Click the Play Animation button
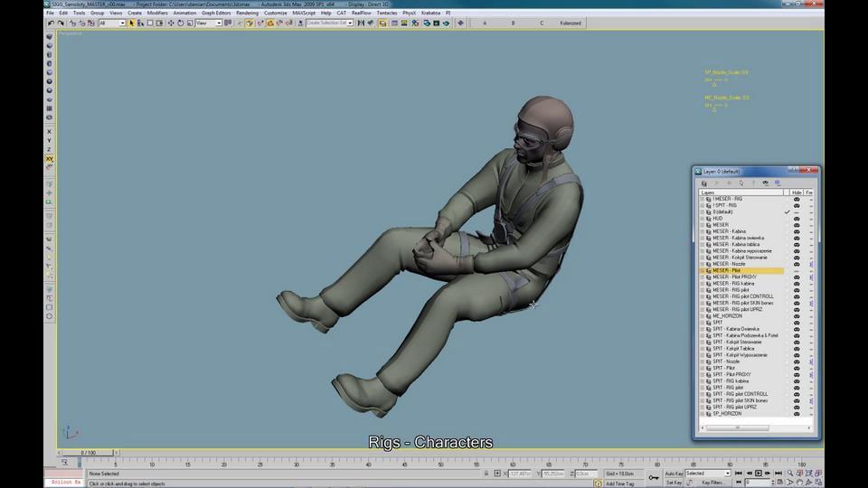The image size is (868, 488). [759, 474]
